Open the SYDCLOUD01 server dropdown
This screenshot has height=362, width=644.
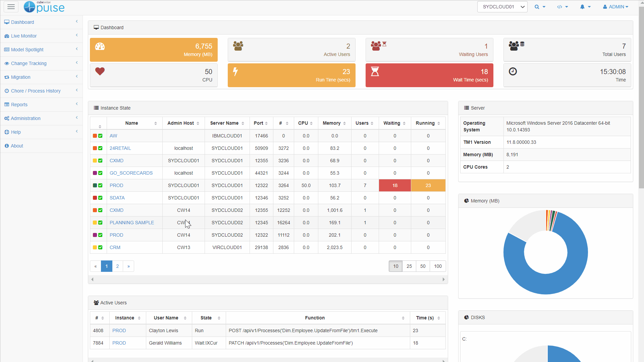502,7
